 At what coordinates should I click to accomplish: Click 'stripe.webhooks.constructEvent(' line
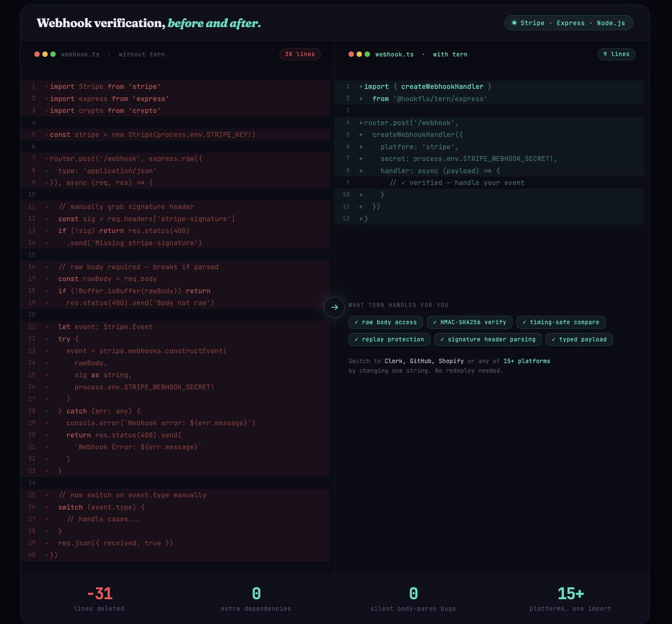(x=175, y=351)
